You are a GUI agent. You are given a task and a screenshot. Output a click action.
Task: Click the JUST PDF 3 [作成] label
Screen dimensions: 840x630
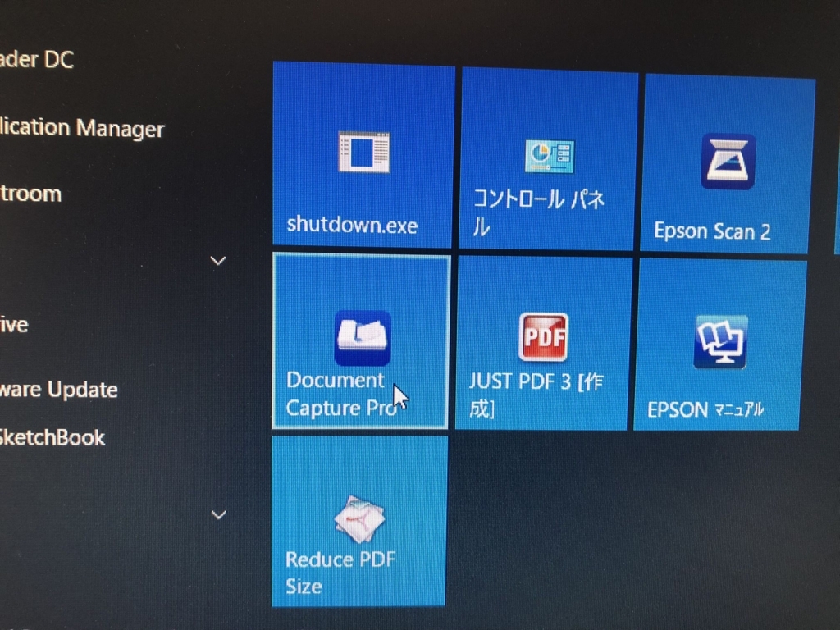tap(536, 395)
